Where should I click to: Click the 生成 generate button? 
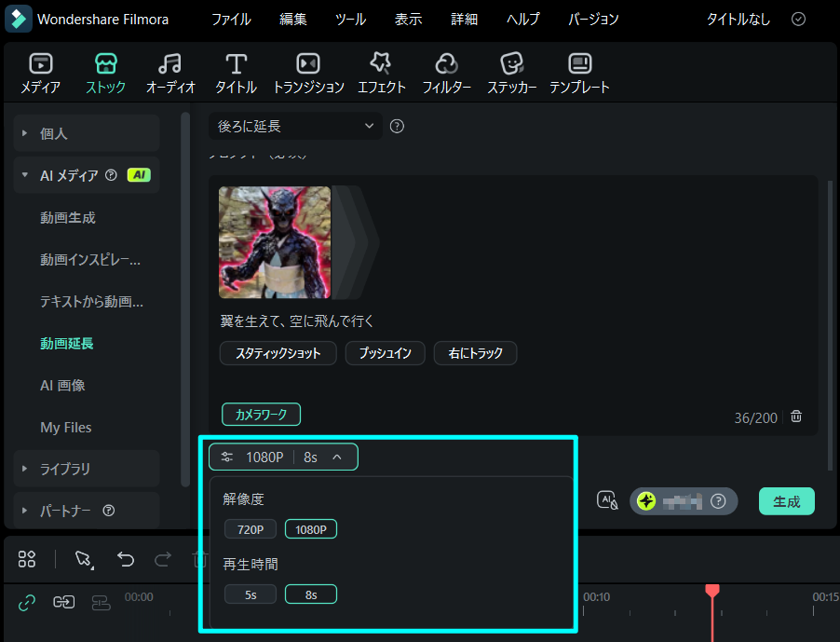pyautogui.click(x=786, y=500)
